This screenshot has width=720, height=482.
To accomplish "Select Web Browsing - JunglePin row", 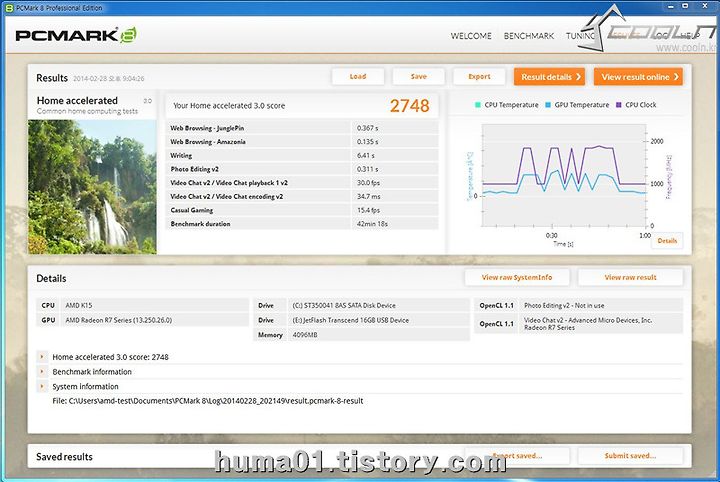I will pyautogui.click(x=302, y=128).
